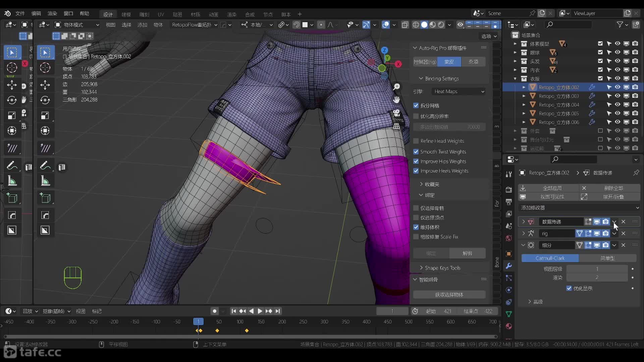The height and width of the screenshot is (362, 644).
Task: Click the viewport pan hand gizmo
Action: [x=396, y=100]
